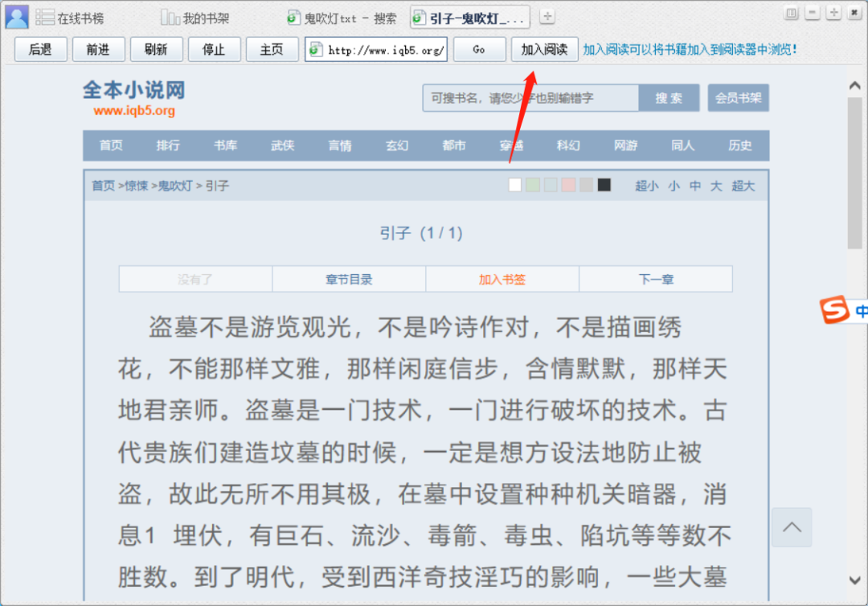Set font size to 小

point(674,186)
